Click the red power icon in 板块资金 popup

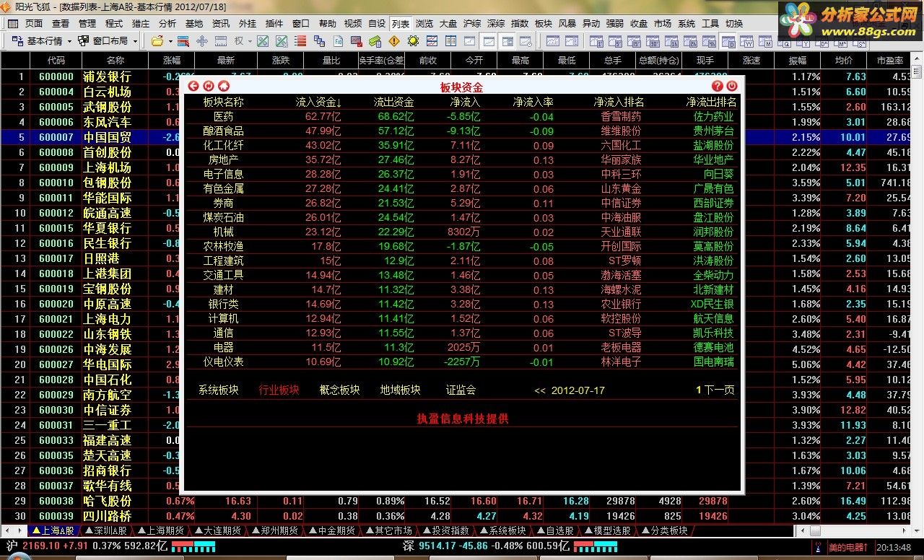tap(732, 86)
